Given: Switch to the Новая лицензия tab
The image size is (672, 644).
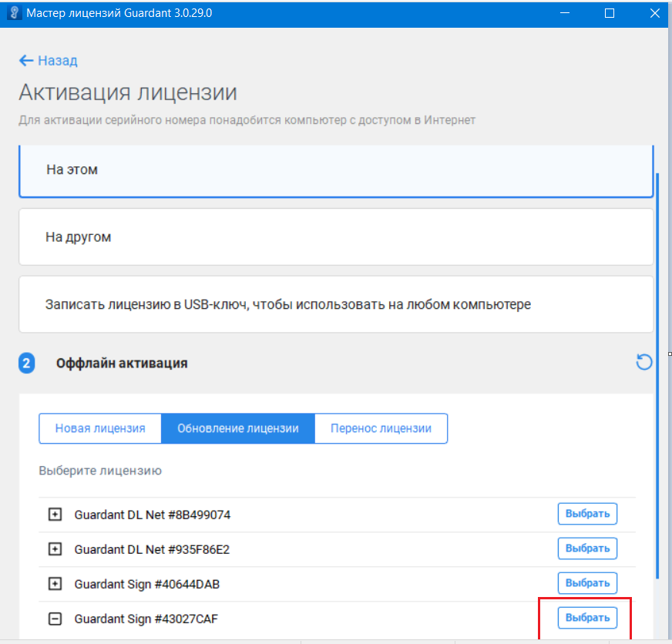Looking at the screenshot, I should pyautogui.click(x=100, y=428).
